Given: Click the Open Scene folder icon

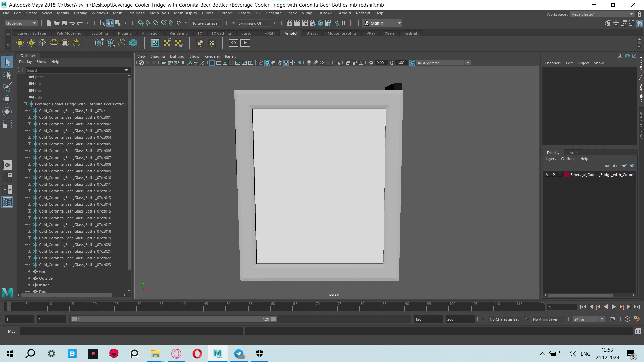Looking at the screenshot, I should (x=56, y=23).
